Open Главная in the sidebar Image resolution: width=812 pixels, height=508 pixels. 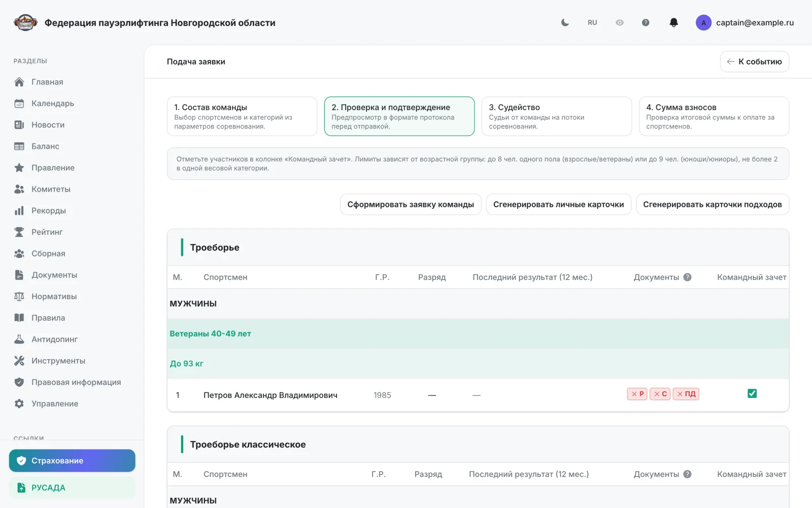(x=72, y=82)
